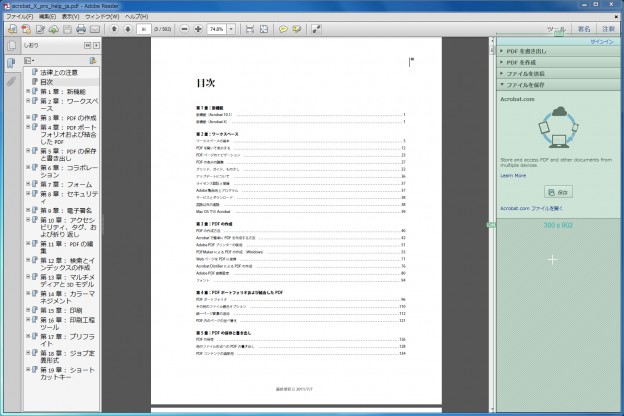The height and width of the screenshot is (416, 624).
Task: Click the 保存 button in Acrobat.com panel
Action: [558, 192]
